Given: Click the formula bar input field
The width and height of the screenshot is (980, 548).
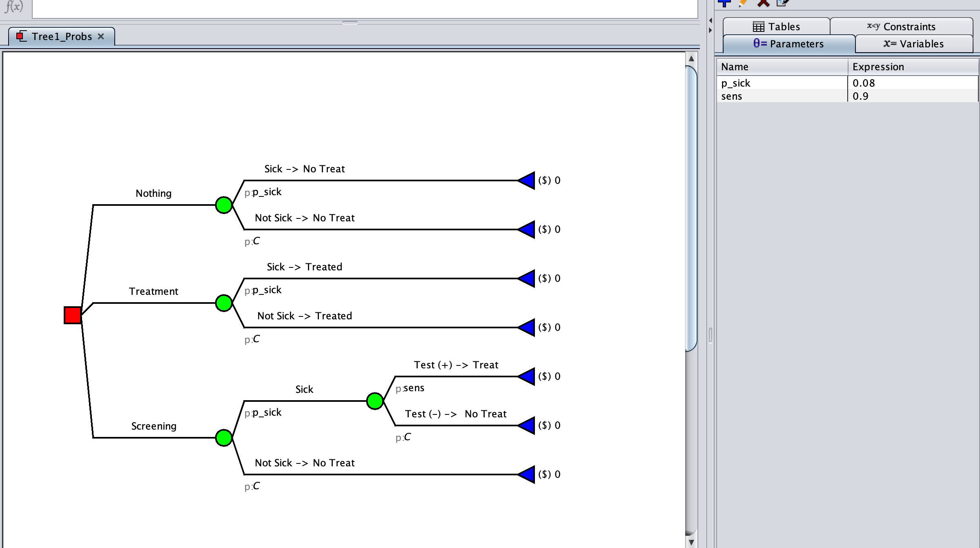Looking at the screenshot, I should pyautogui.click(x=364, y=8).
